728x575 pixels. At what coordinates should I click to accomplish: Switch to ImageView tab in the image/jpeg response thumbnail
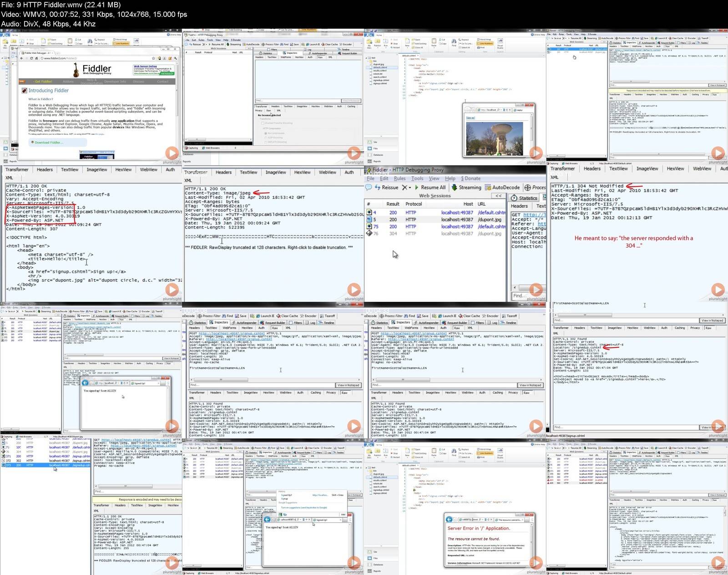tap(276, 172)
